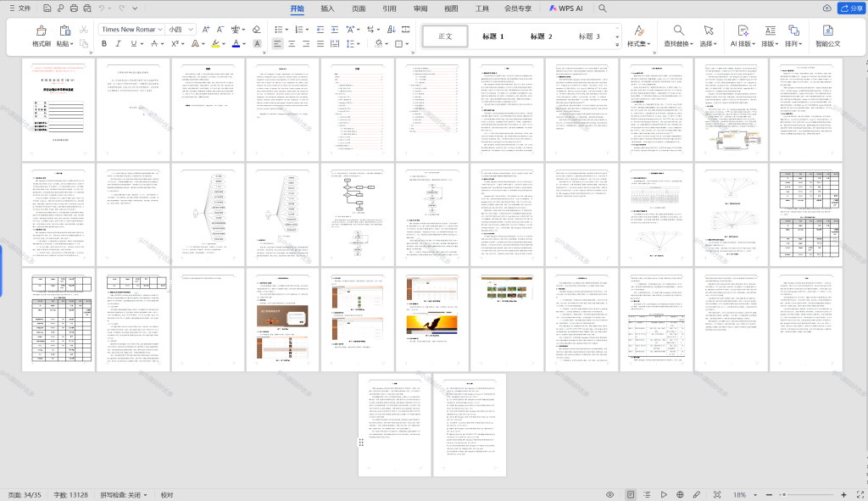868x501 pixels.
Task: Apply the 正文 body style
Action: [x=445, y=36]
